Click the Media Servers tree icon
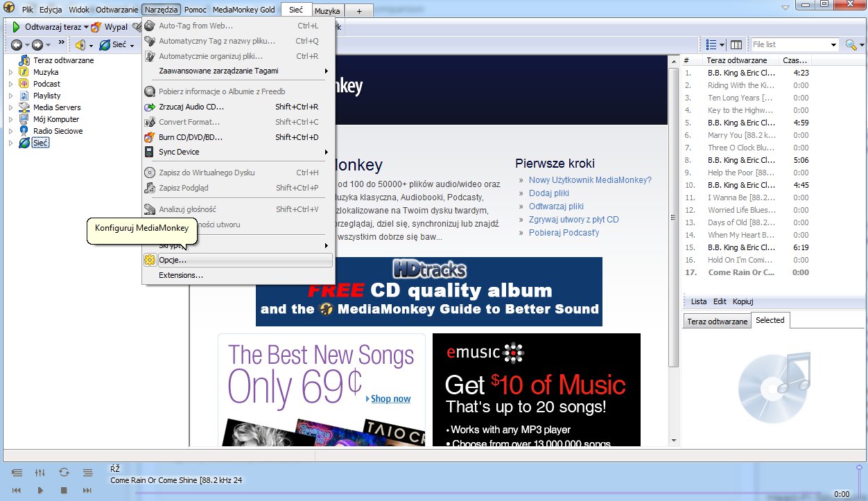Viewport: 868px width, 501px height. pyautogui.click(x=24, y=107)
